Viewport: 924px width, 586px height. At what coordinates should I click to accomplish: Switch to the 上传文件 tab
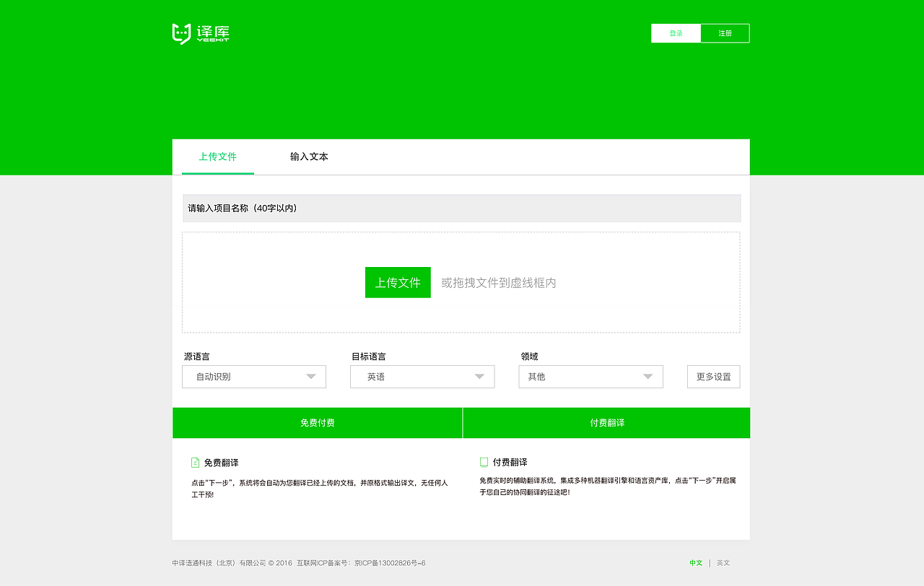pyautogui.click(x=218, y=157)
